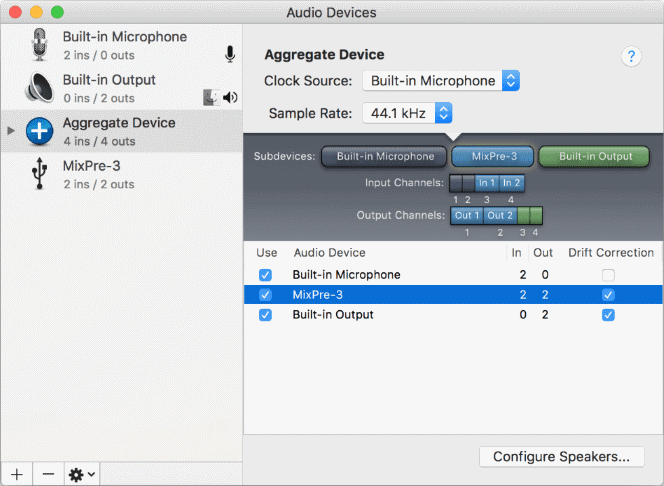Viewport: 664px width, 486px height.
Task: Click the Built-in Output speaker icon
Action: tap(39, 88)
